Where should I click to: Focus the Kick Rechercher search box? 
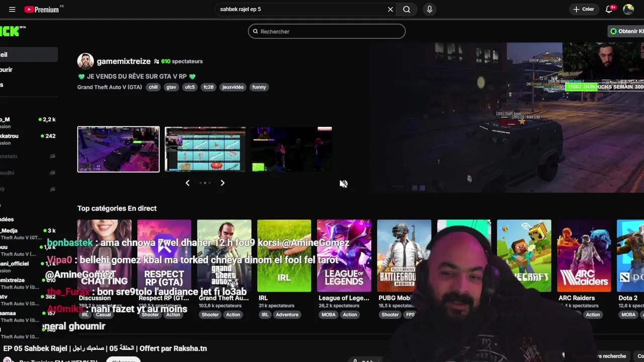327,31
